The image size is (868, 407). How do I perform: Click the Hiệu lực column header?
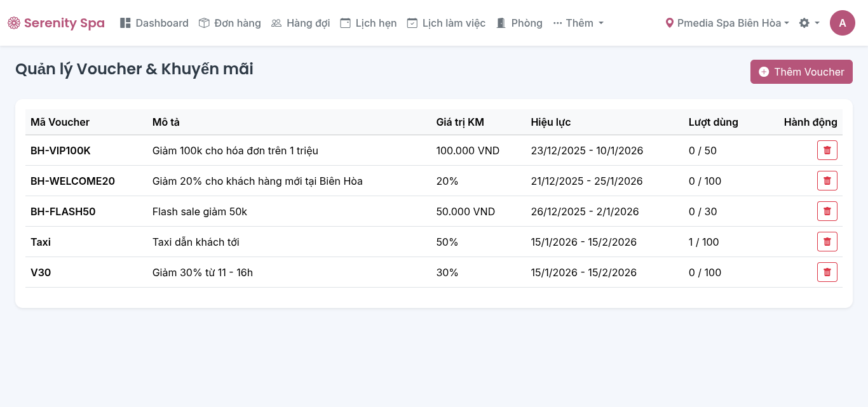click(x=550, y=122)
